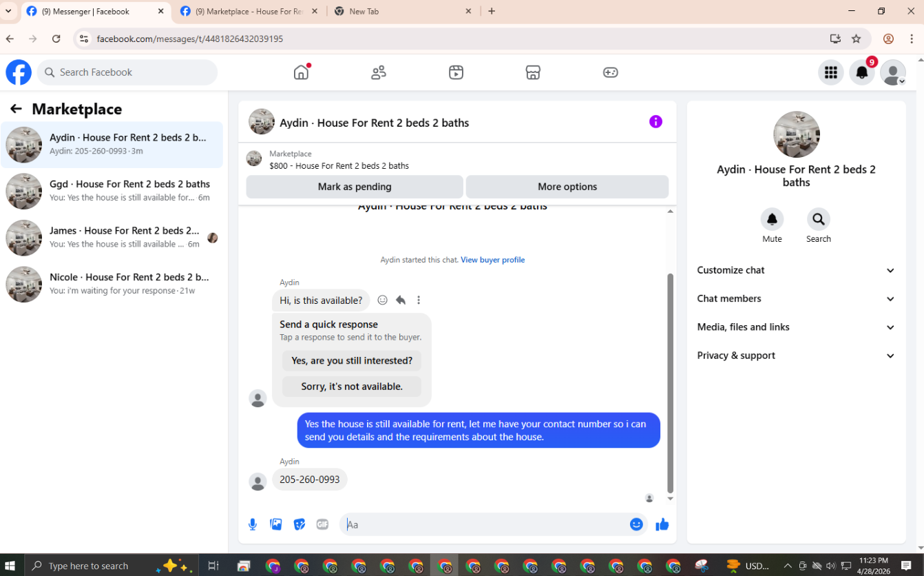This screenshot has height=576, width=924.
Task: Bookmark this page with star icon
Action: 856,39
